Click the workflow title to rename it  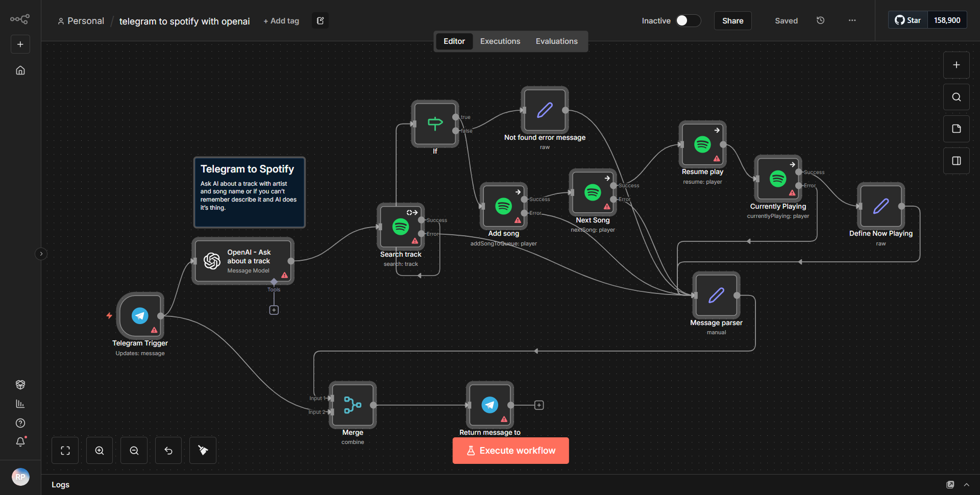click(x=184, y=21)
